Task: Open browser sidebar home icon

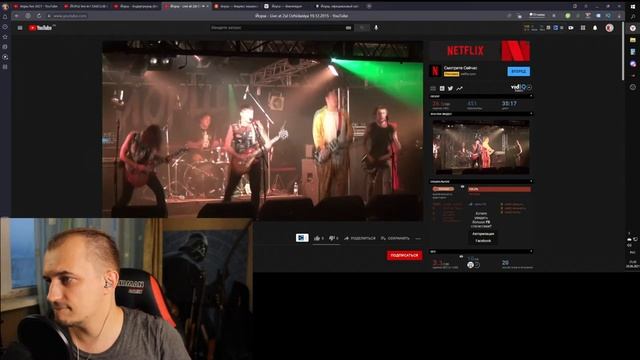Action: coord(5,17)
